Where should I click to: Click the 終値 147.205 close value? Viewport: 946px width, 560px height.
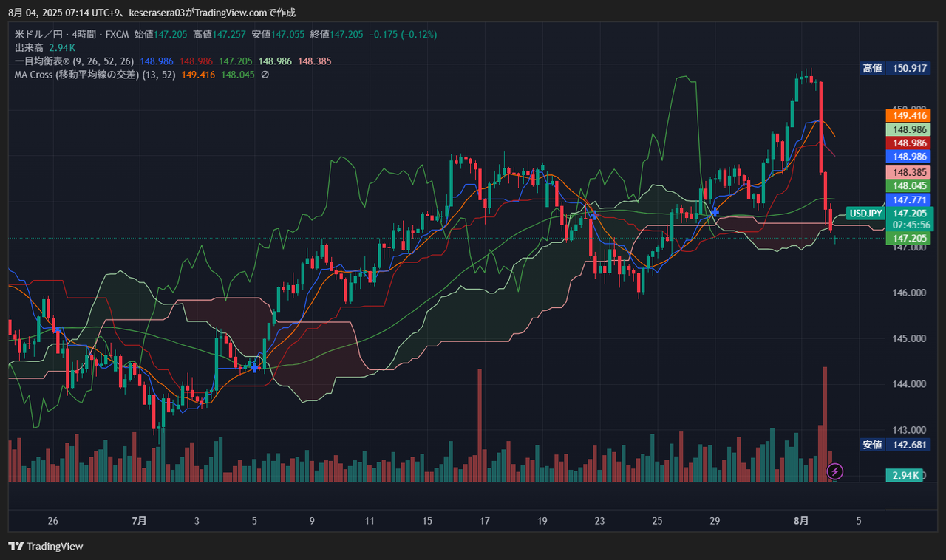click(x=337, y=34)
